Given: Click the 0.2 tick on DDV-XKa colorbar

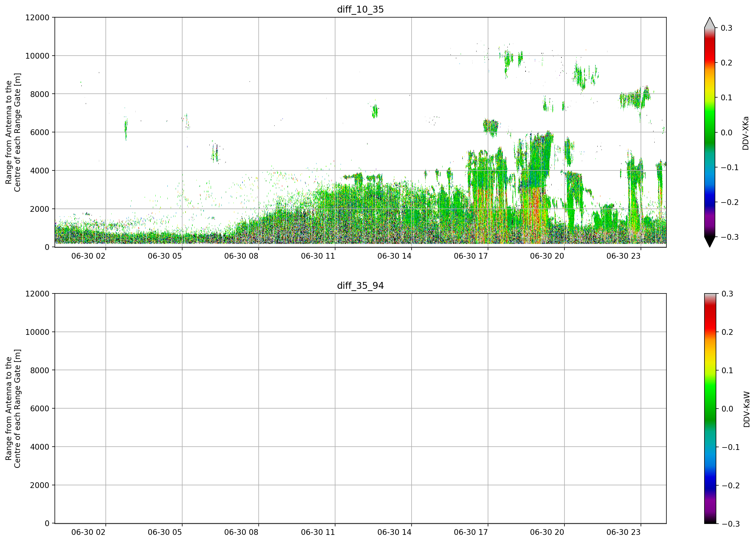Looking at the screenshot, I should (x=726, y=63).
